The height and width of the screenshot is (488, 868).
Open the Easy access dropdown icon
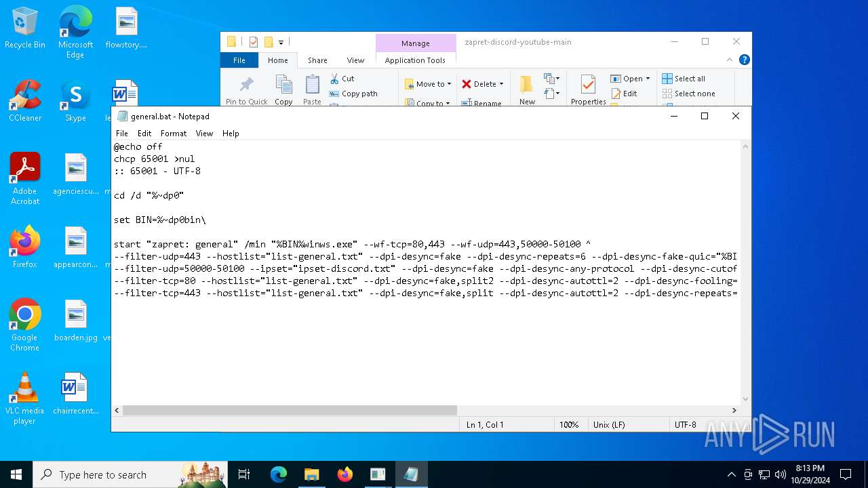pyautogui.click(x=551, y=94)
